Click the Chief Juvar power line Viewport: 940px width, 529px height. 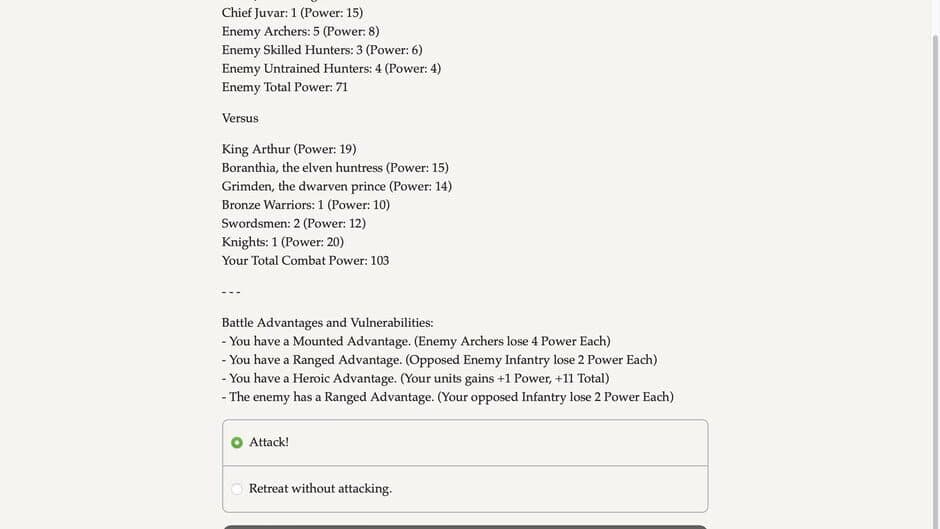click(x=292, y=13)
